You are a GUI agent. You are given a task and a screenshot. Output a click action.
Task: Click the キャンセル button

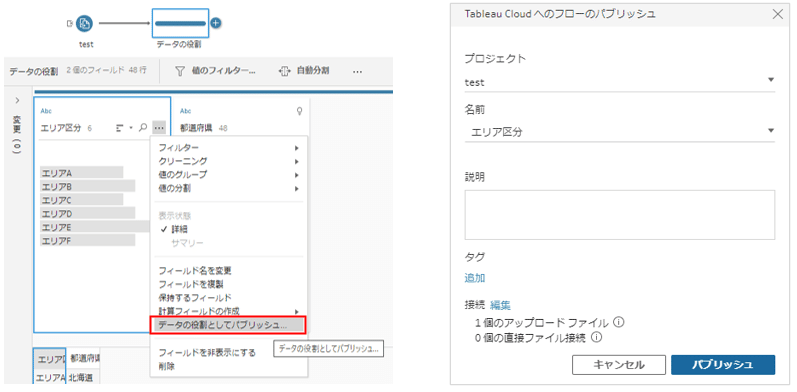[619, 365]
